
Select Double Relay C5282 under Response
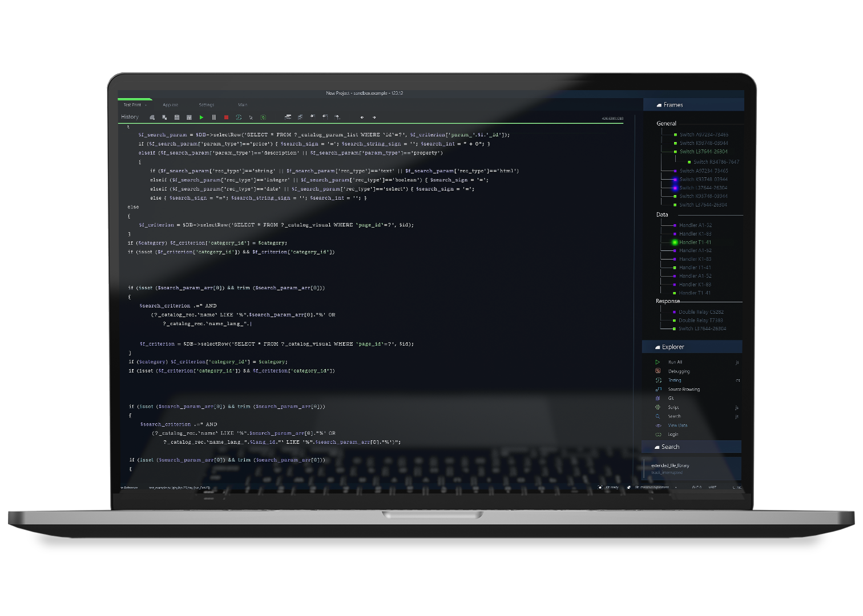coord(700,312)
